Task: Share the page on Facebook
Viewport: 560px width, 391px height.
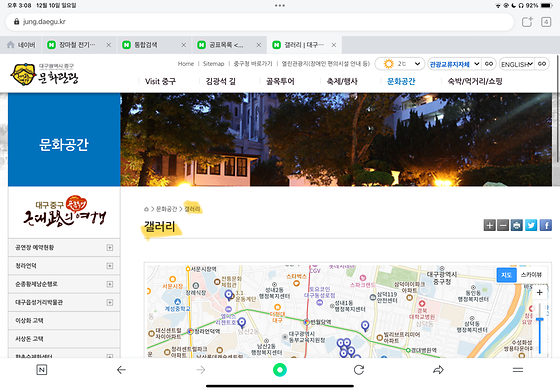Action: (545, 225)
